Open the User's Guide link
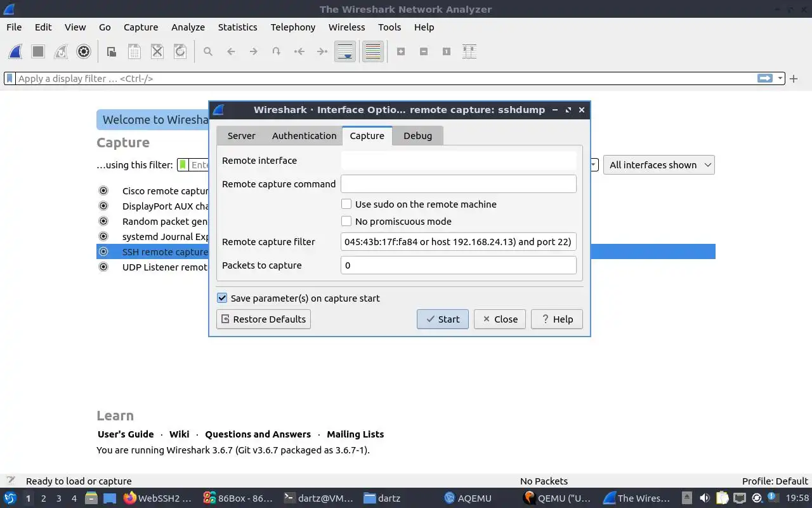The image size is (812, 508). [x=126, y=434]
